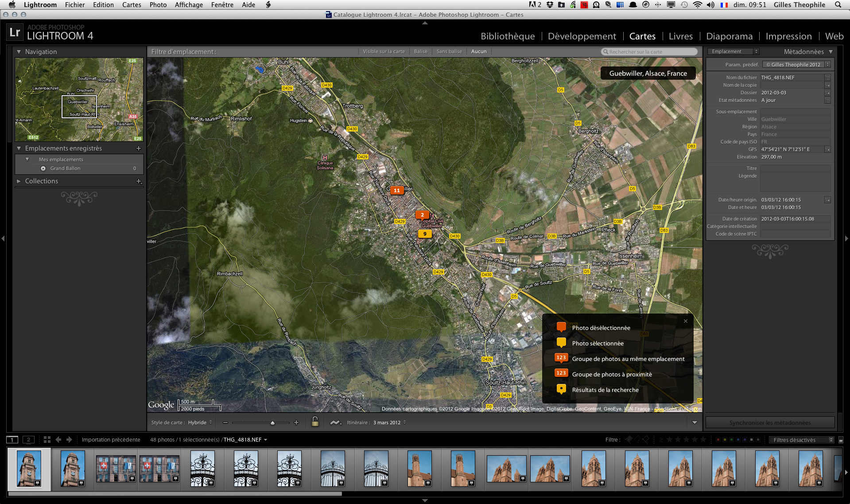The image size is (850, 504).
Task: Select the first clock tower thumbnail
Action: tap(29, 469)
